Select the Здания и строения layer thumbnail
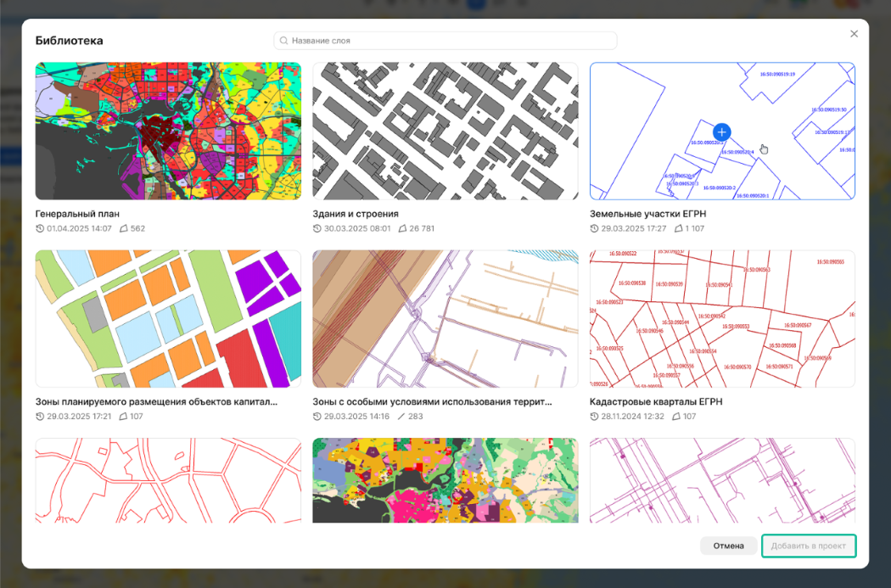This screenshot has height=588, width=891. [445, 131]
